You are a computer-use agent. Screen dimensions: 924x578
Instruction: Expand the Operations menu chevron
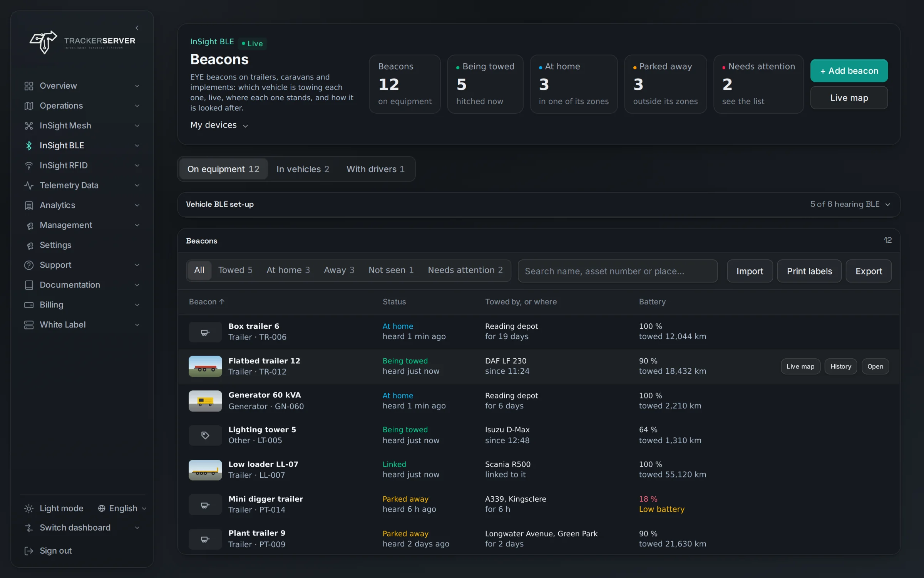[x=137, y=106]
